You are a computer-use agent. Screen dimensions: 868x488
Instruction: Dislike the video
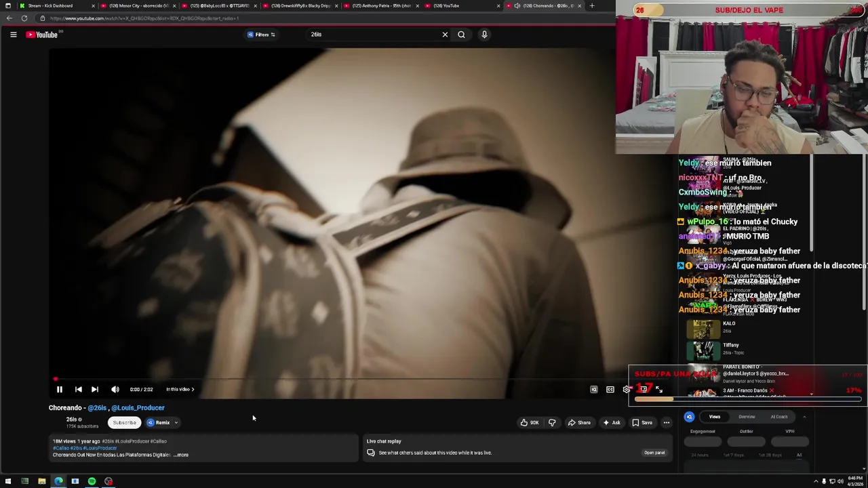click(x=552, y=422)
